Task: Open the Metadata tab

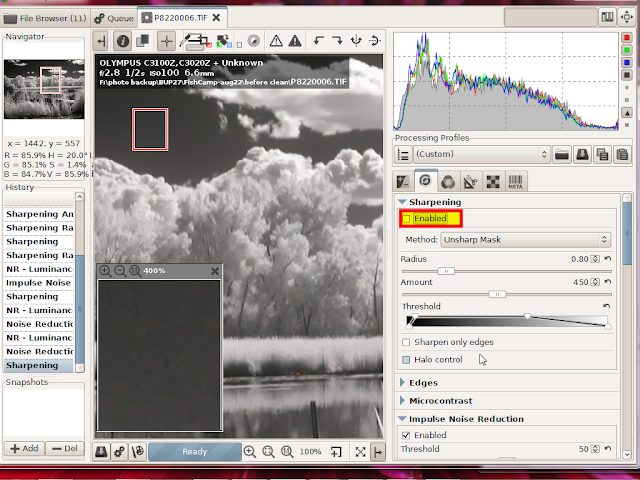Action: [x=515, y=181]
